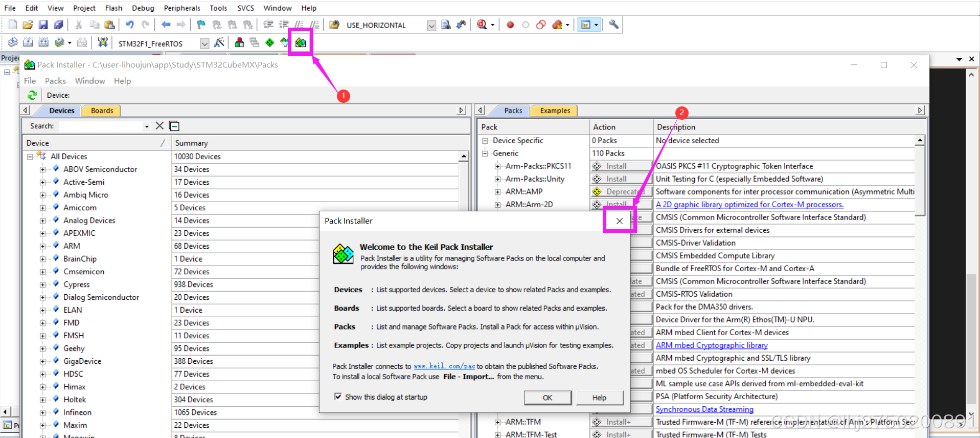Click the collapse-all icon beside Search
Image resolution: width=980 pixels, height=438 pixels.
click(x=174, y=126)
